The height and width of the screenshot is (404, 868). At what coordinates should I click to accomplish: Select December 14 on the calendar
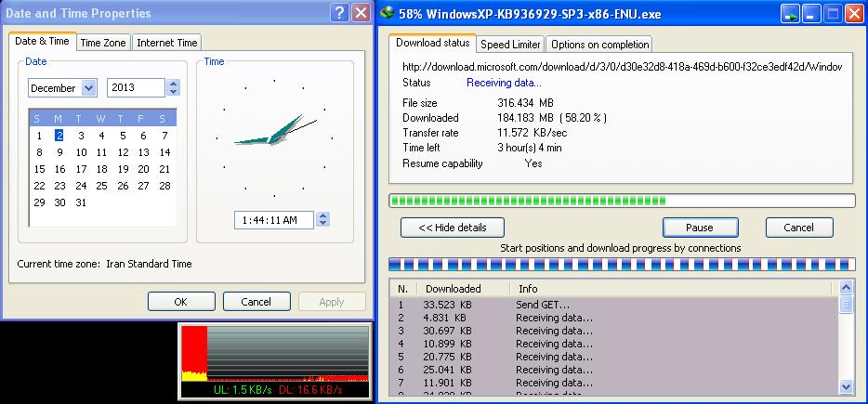[x=164, y=152]
